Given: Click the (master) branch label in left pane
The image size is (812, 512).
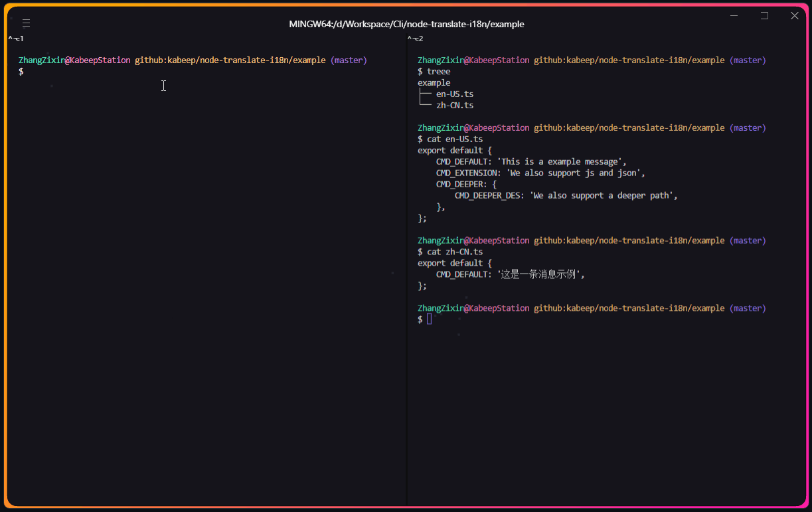Looking at the screenshot, I should (349, 60).
